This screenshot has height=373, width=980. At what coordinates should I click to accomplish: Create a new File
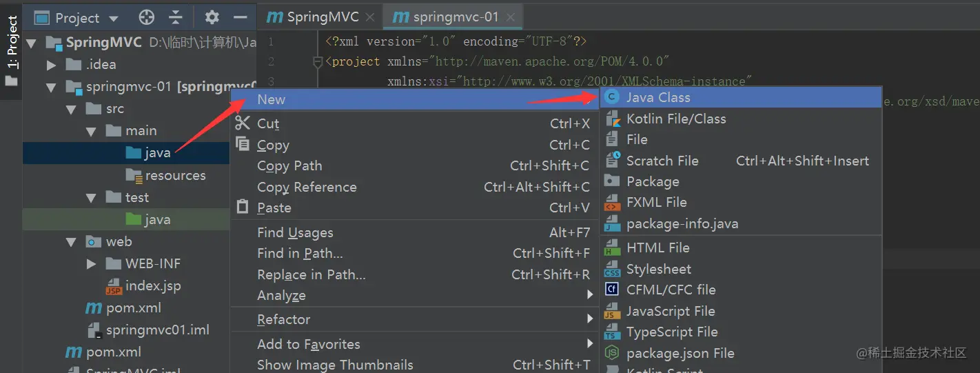[x=741, y=139]
